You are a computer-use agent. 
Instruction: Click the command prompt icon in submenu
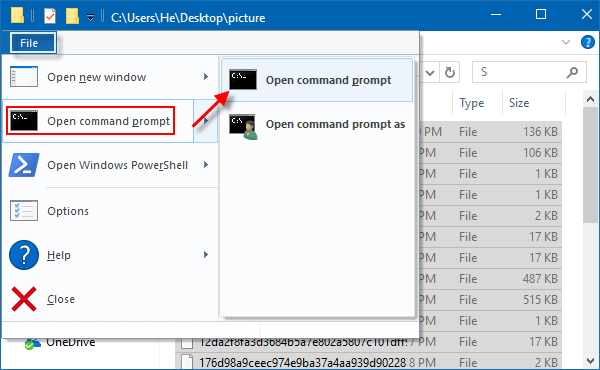pyautogui.click(x=243, y=80)
